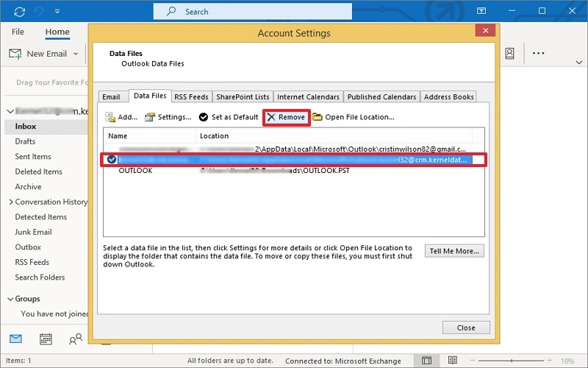
Task: Expand the Conversation History folder
Action: 11,202
